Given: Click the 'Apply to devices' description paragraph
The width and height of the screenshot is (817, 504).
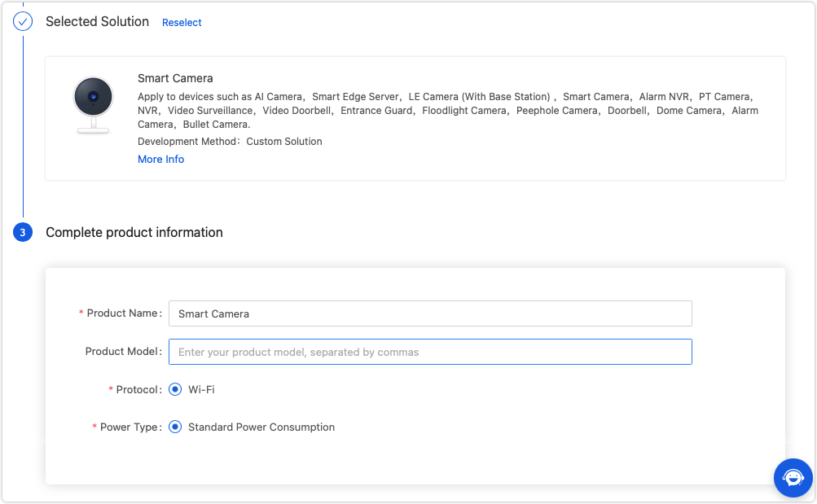Looking at the screenshot, I should (x=447, y=111).
